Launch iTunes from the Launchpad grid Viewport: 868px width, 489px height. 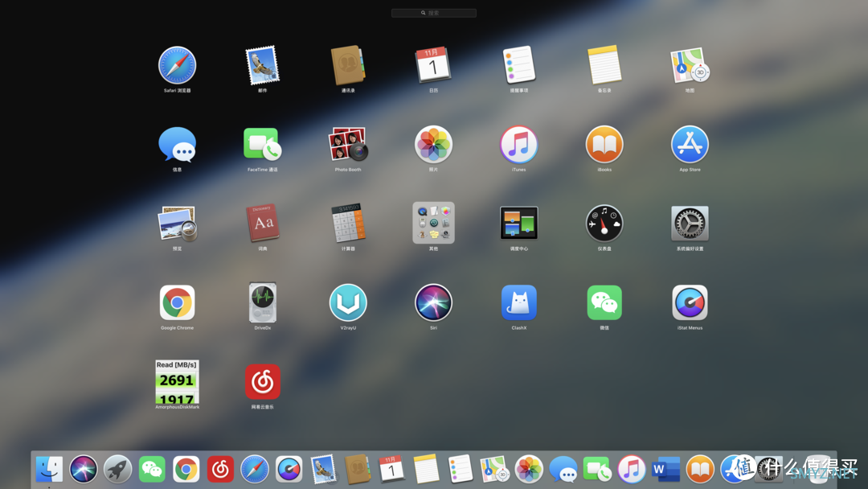pyautogui.click(x=518, y=145)
